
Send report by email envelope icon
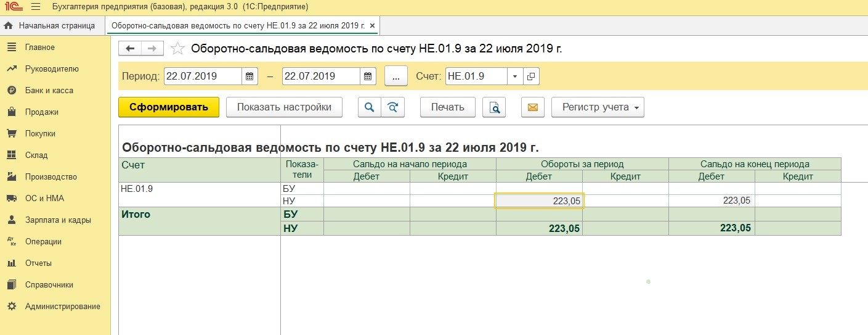click(532, 107)
